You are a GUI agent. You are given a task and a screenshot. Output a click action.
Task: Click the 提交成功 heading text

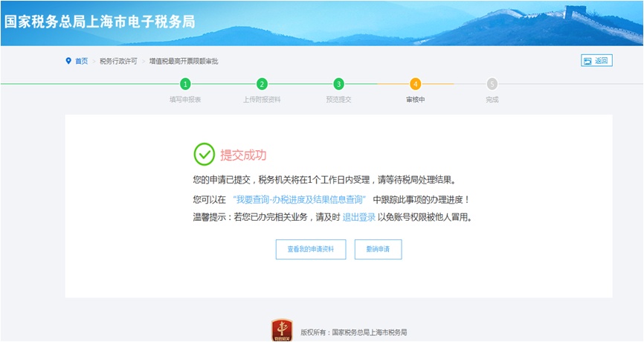243,155
